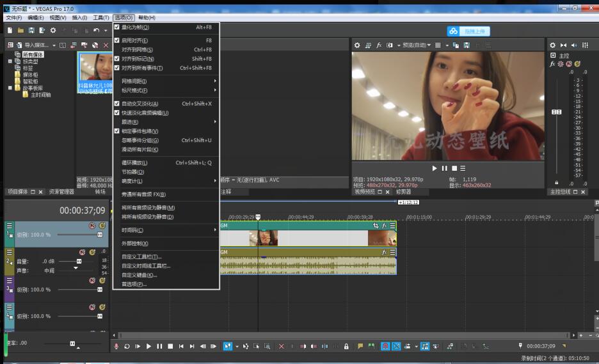
Task: Open the "文件(F)" menu
Action: coord(13,17)
